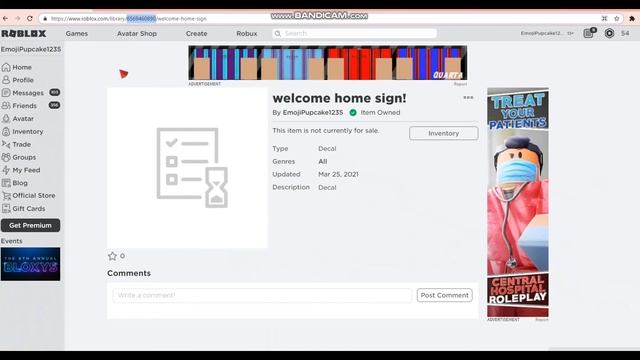Click the Inventory icon in the sidebar
Screen dimensions: 640x360
[6, 131]
